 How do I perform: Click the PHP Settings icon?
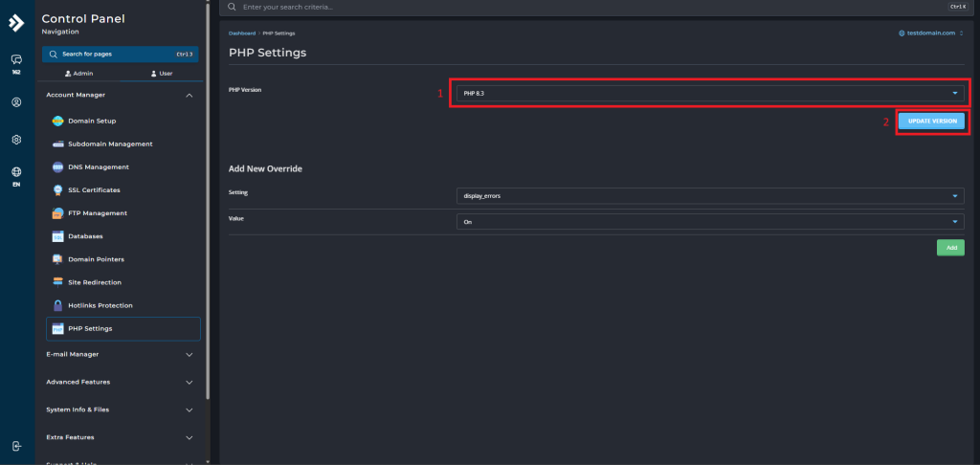(58, 329)
